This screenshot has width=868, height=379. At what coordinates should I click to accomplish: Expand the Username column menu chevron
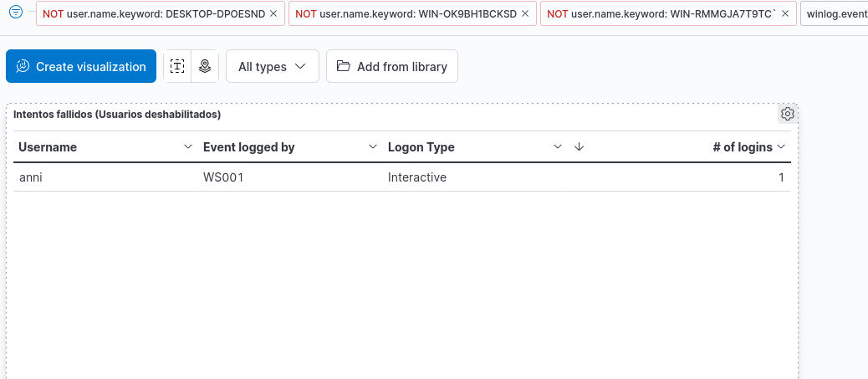pyautogui.click(x=188, y=146)
